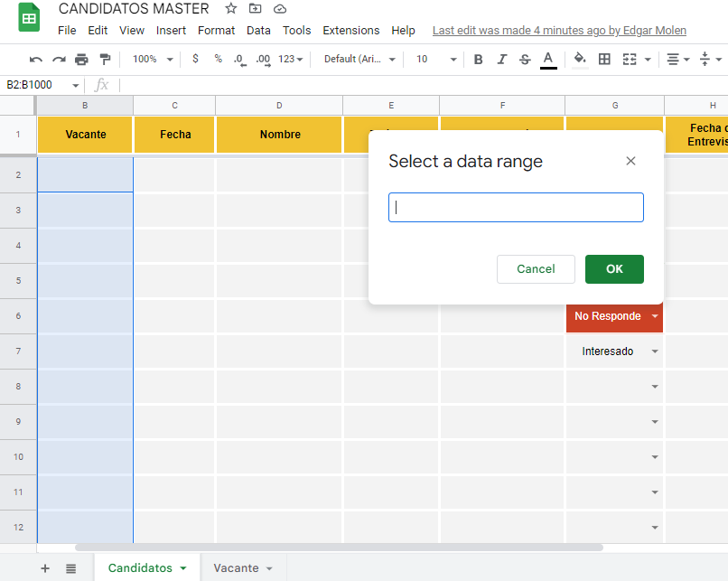Format as currency
This screenshot has height=581, width=728.
[x=195, y=59]
